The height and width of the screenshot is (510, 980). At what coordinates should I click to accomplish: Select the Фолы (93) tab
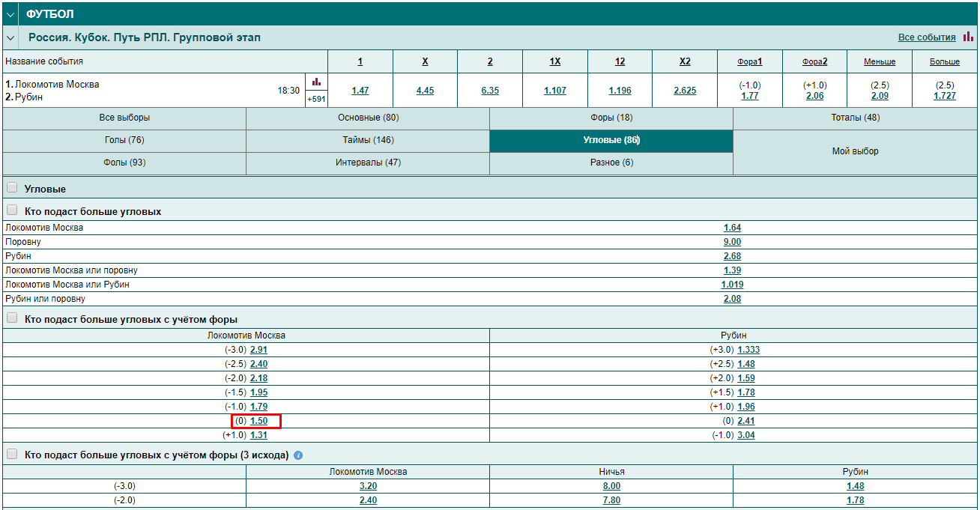coord(124,163)
